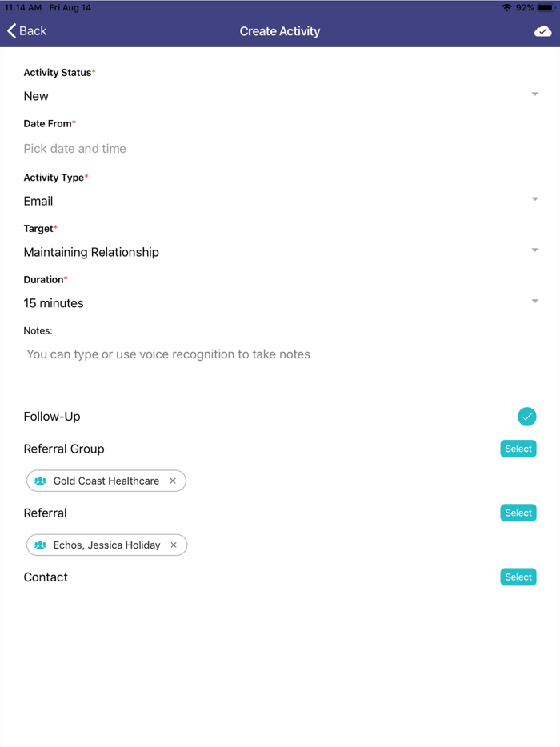Remove Gold Coast Healthcare via its X icon
The height and width of the screenshot is (747, 560).
tap(173, 481)
